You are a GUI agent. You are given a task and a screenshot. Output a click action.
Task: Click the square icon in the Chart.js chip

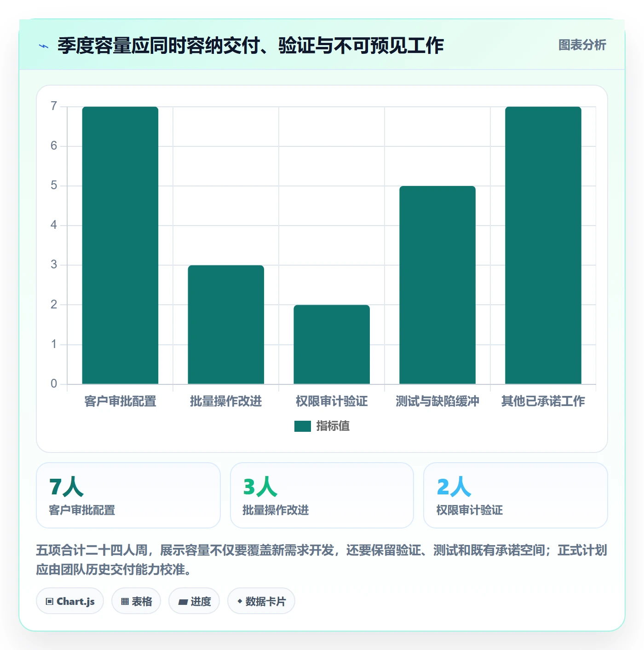pyautogui.click(x=50, y=602)
